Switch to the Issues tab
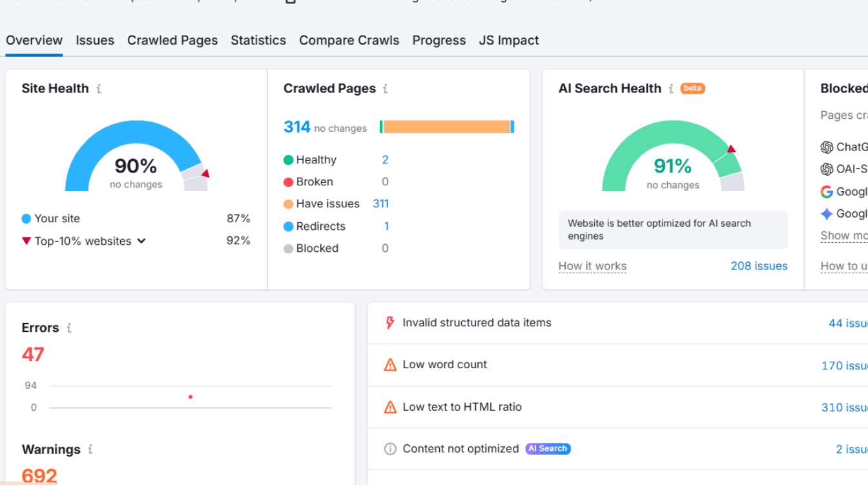This screenshot has height=496, width=868. [95, 40]
